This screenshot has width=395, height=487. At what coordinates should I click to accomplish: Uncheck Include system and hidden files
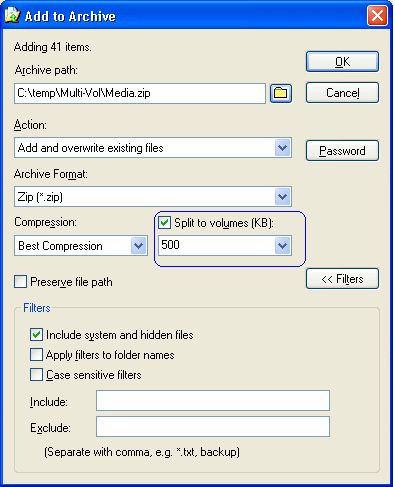pyautogui.click(x=36, y=334)
